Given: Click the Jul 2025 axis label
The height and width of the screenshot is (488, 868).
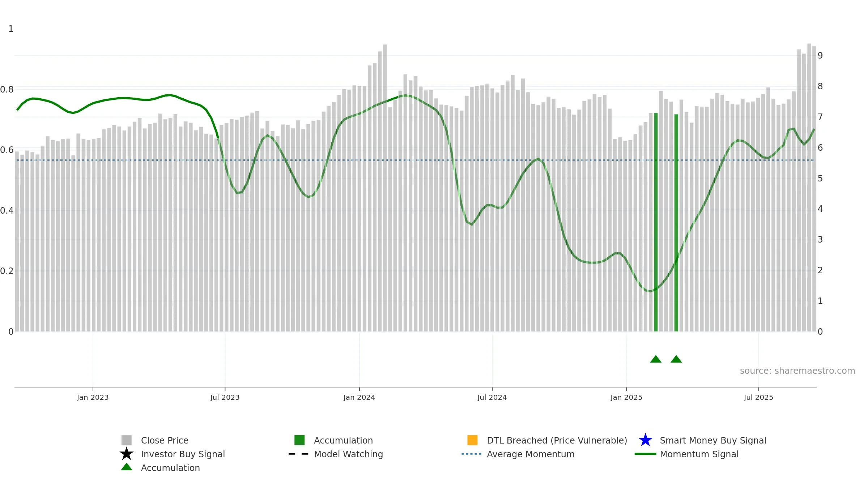Looking at the screenshot, I should tap(758, 397).
